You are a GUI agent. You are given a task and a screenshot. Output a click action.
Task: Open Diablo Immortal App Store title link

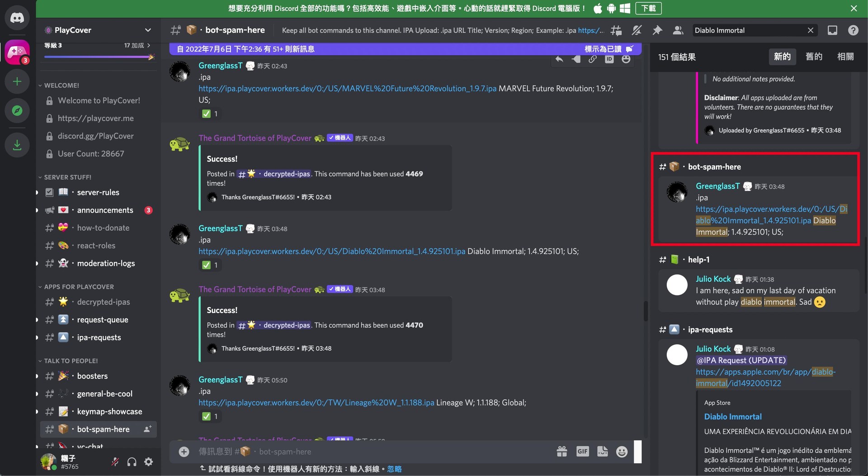(733, 417)
